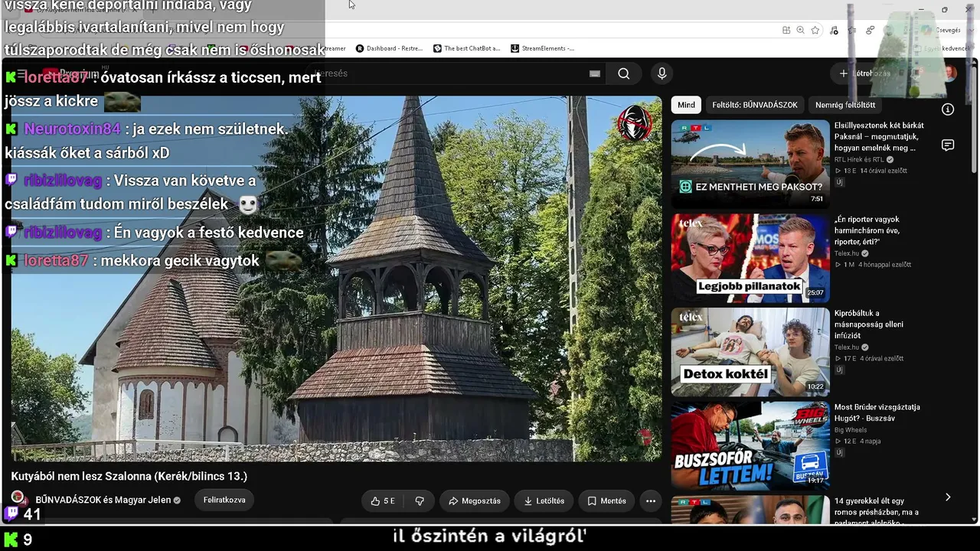Open the YouTube account avatar menu
Viewport: 980px width, 551px height.
click(950, 73)
